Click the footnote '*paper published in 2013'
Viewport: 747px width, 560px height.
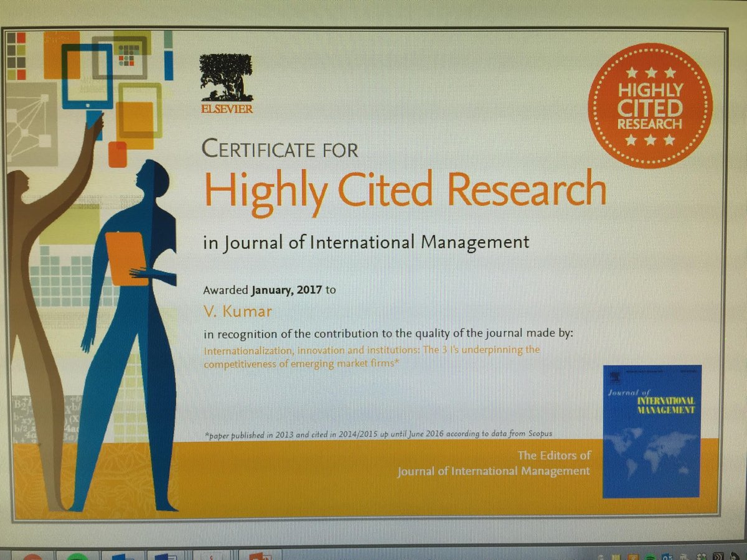coord(378,434)
